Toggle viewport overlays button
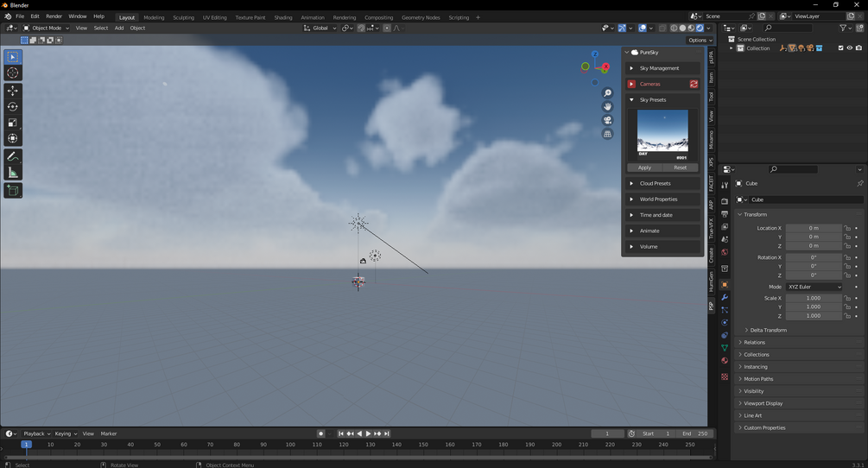868x468 pixels. click(x=642, y=28)
